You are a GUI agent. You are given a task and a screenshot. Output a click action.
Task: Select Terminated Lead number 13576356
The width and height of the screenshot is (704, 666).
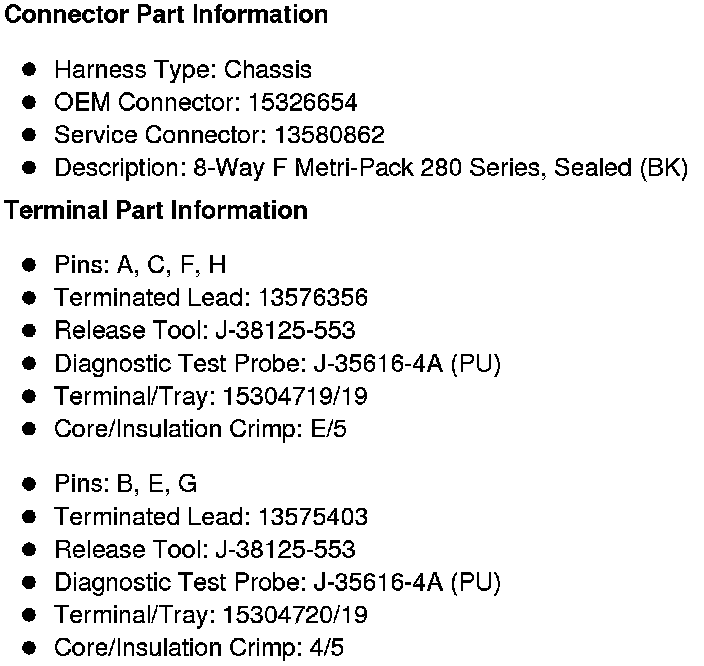(x=313, y=298)
